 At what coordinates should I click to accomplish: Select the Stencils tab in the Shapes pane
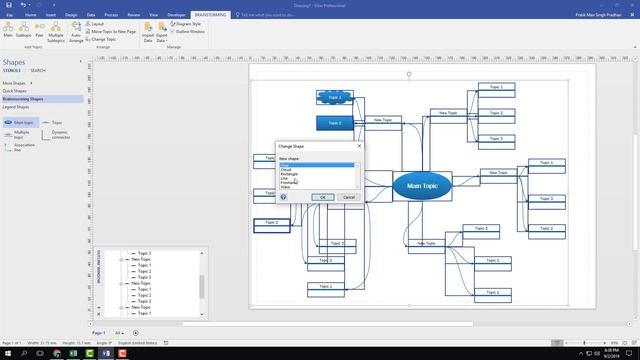[x=12, y=71]
